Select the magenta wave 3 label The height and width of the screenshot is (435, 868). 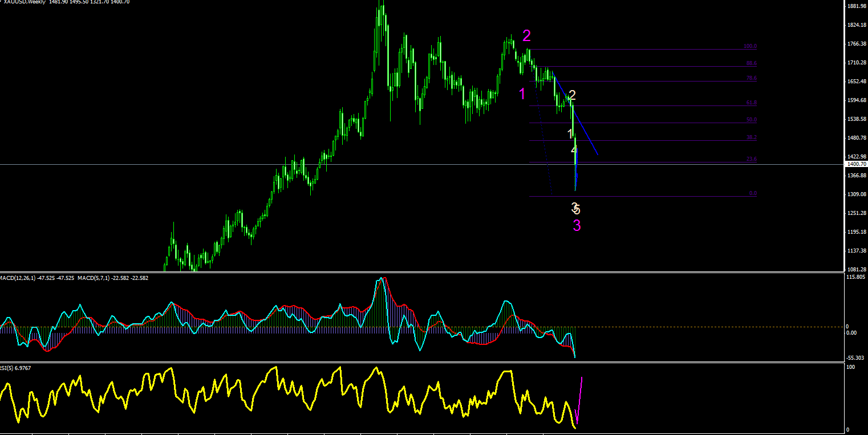point(577,226)
